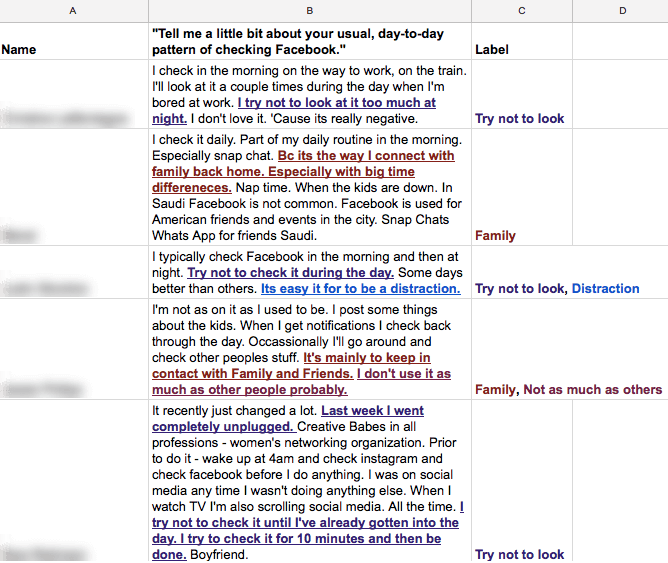
Task: Select column B header
Action: 310,11
